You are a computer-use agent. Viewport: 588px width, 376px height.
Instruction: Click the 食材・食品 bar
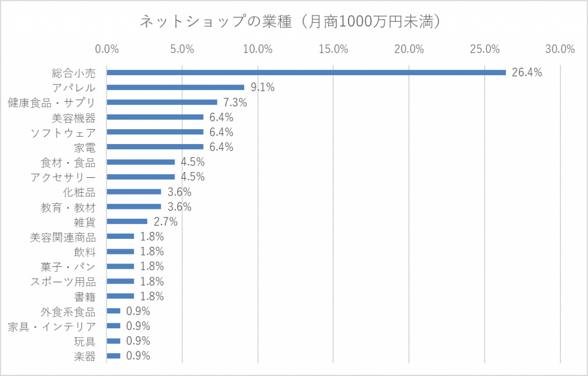coord(141,162)
